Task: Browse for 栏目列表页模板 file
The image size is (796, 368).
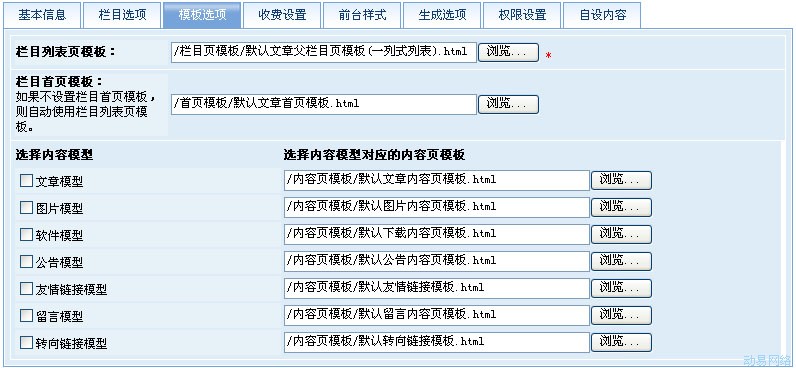Action: (x=508, y=52)
